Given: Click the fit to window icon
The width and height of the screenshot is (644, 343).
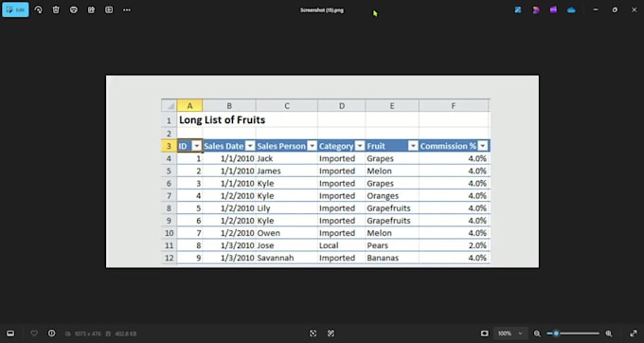Looking at the screenshot, I should coord(485,334).
